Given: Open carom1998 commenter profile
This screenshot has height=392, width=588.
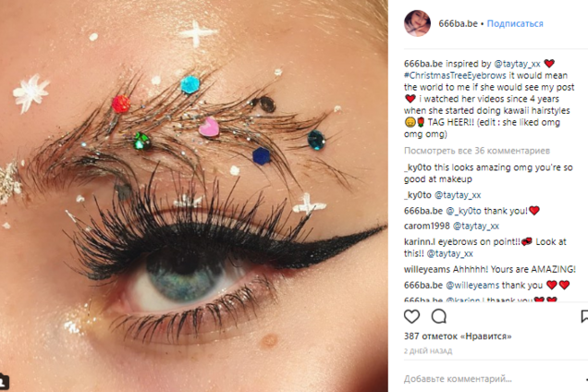Looking at the screenshot, I should 426,226.
